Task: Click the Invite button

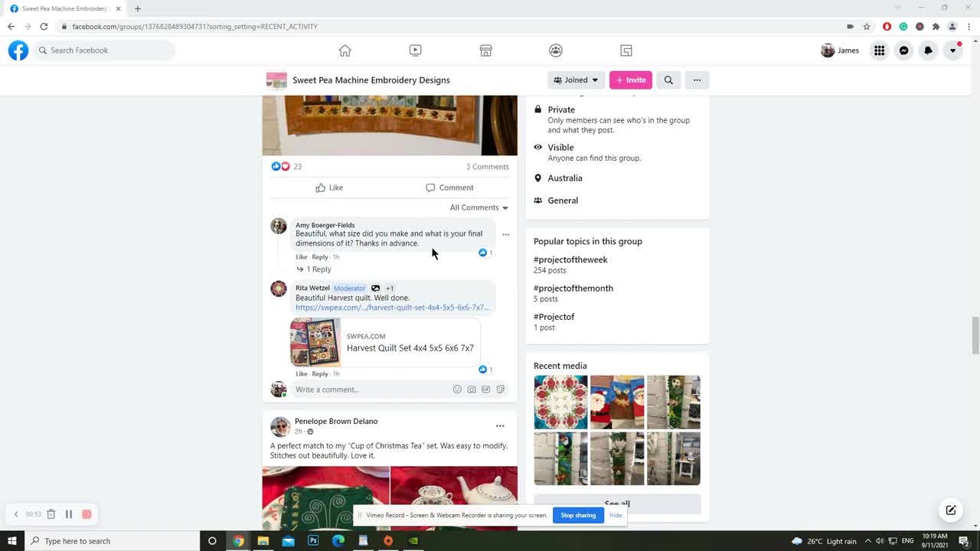Action: click(x=630, y=80)
